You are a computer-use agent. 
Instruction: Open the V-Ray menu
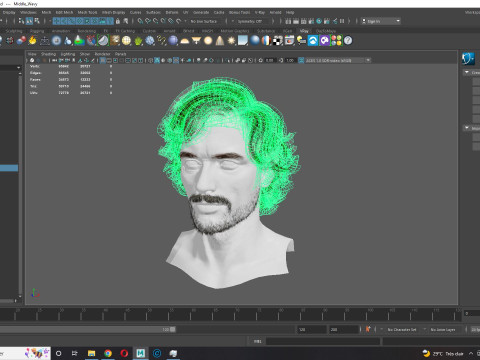(260, 12)
